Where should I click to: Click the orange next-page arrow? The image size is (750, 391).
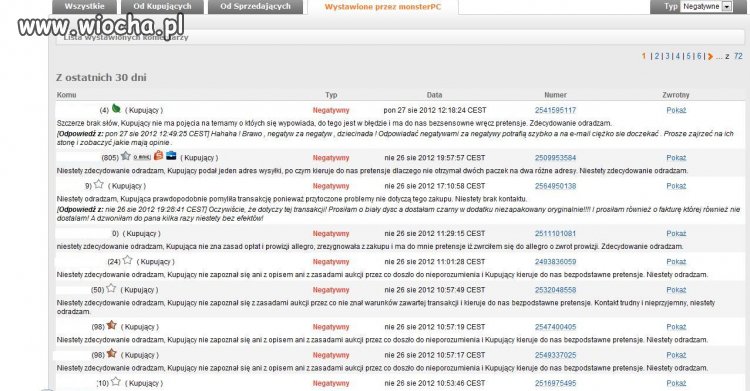(x=710, y=56)
